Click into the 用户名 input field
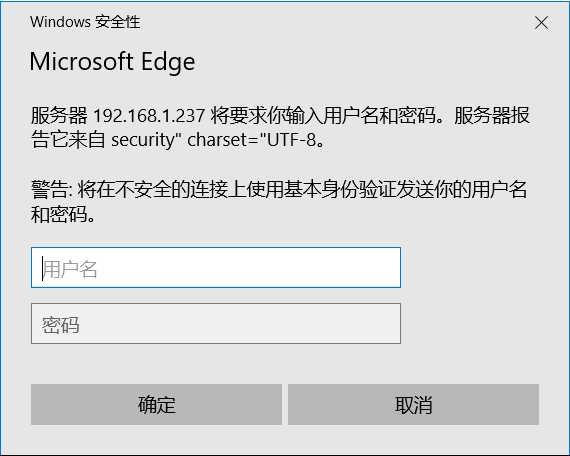Screen dimensions: 570x456 [216, 267]
